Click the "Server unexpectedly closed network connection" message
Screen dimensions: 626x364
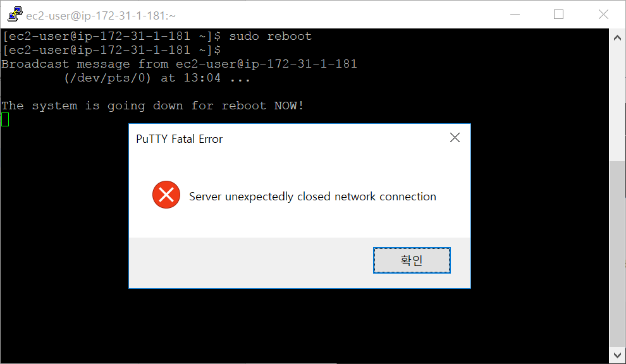(312, 197)
